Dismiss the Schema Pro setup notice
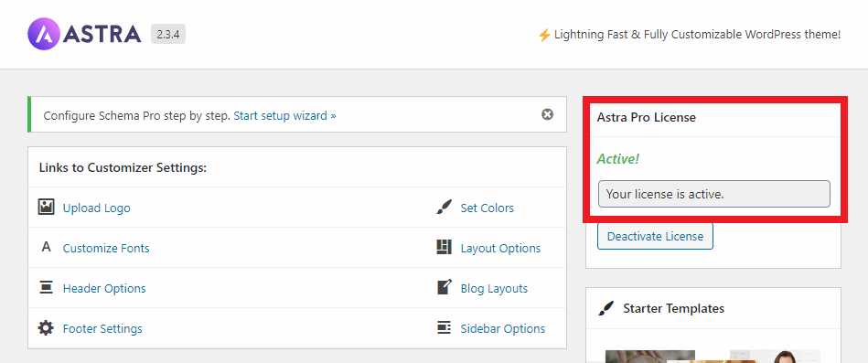The height and width of the screenshot is (363, 868). [547, 114]
